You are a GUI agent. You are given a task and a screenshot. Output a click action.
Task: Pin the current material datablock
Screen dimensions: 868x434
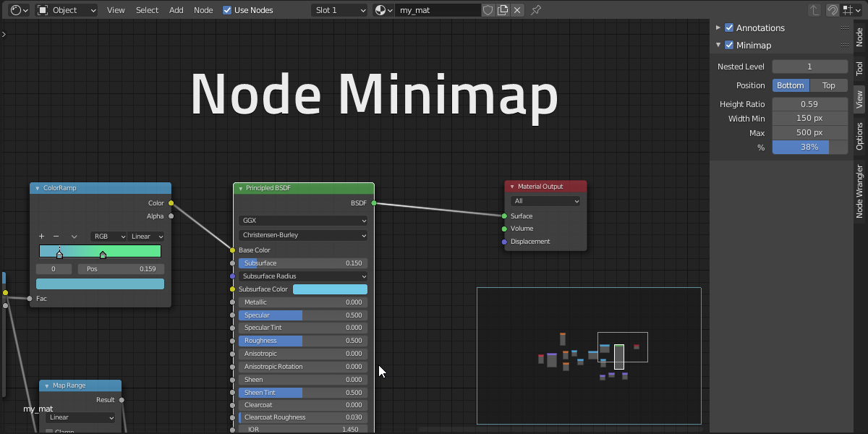pos(535,10)
